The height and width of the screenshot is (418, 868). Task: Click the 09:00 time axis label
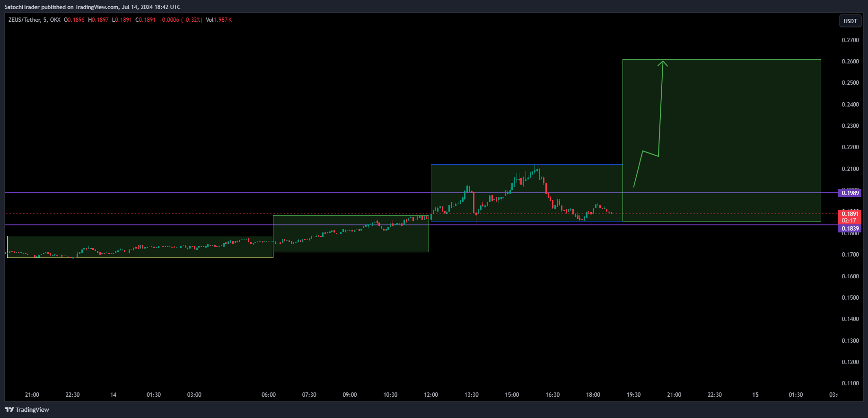click(350, 395)
